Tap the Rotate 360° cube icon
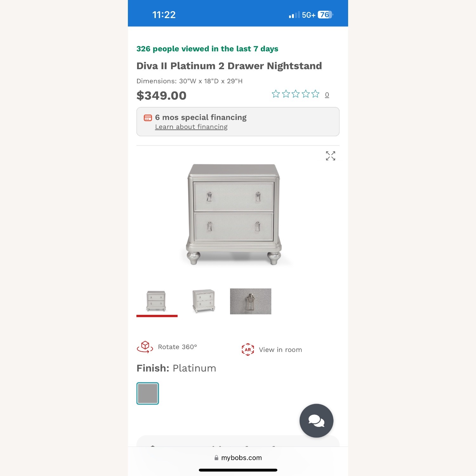 145,347
